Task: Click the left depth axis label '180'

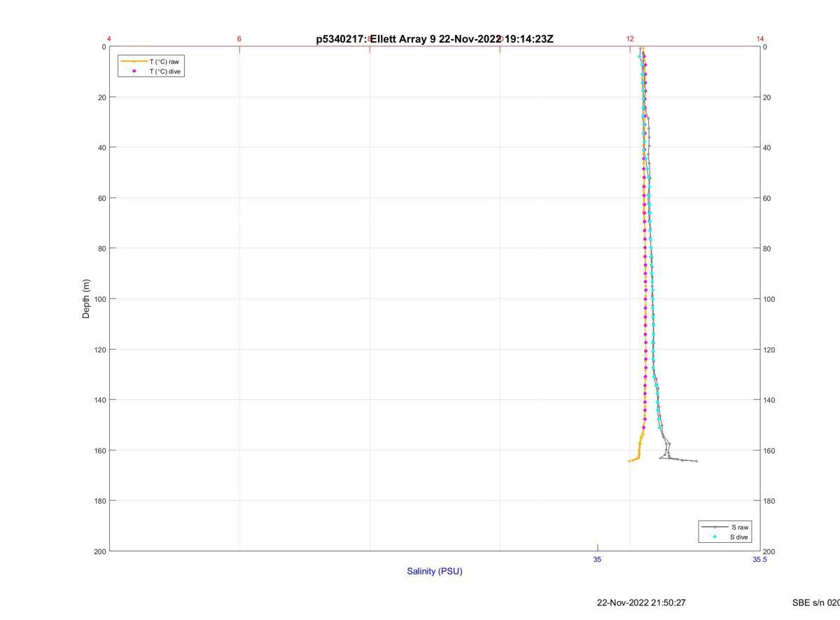Action: coord(99,501)
